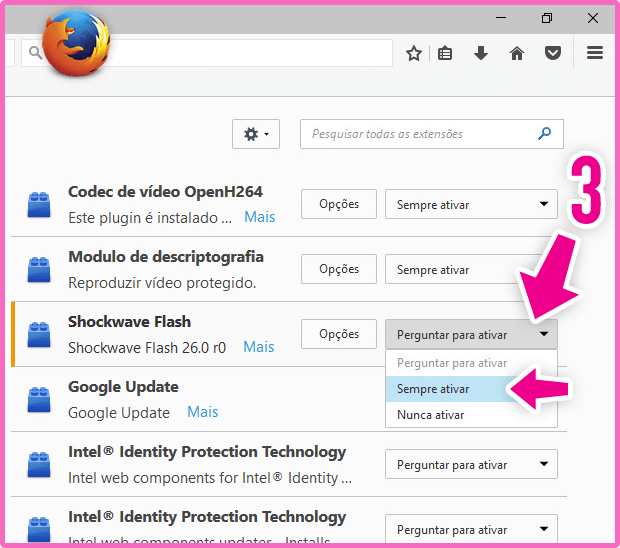Select 'Perguntar para ativar' in open list

click(x=471, y=363)
